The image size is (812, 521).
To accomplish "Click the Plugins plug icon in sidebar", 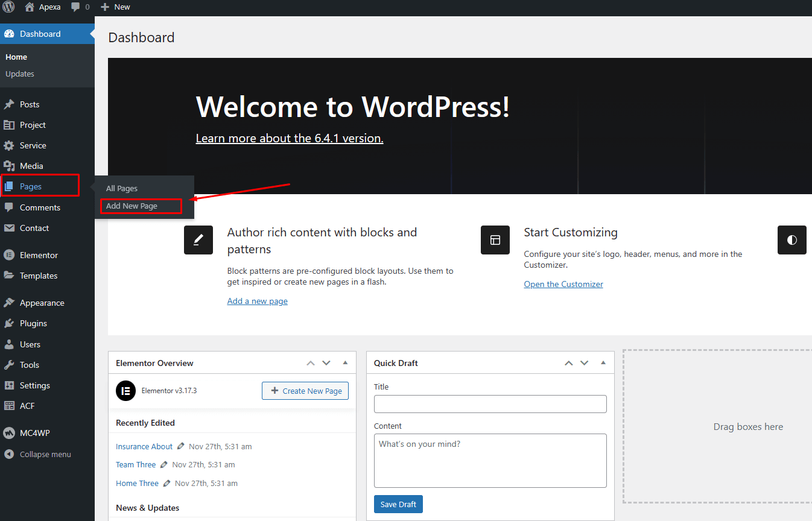I will pos(9,323).
